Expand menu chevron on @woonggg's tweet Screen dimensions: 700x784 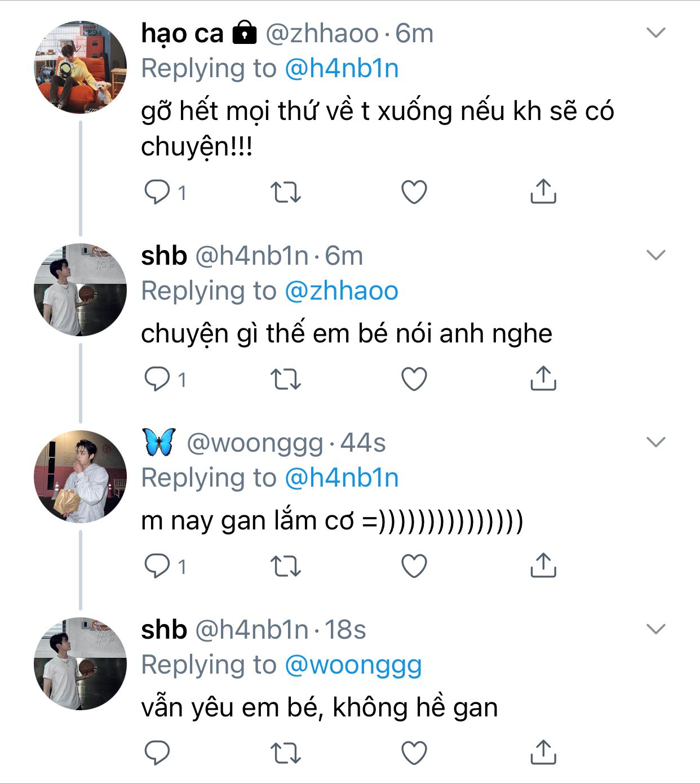656,443
